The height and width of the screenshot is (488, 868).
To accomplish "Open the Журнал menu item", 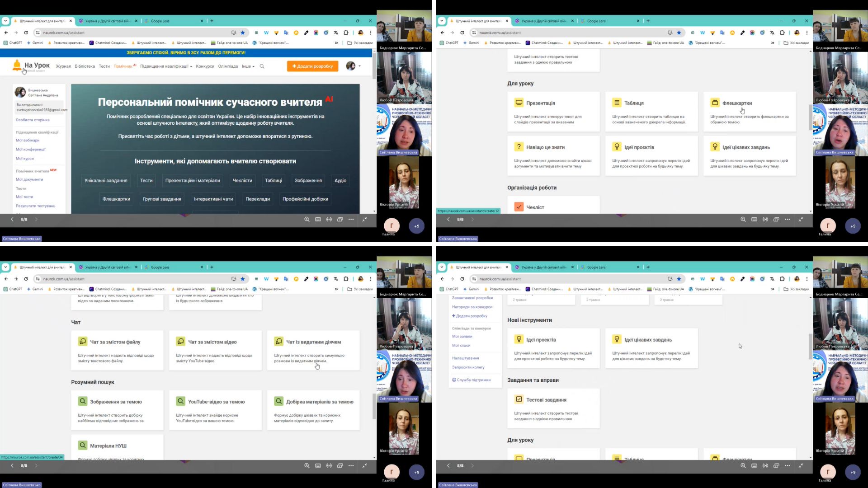I will click(x=63, y=66).
